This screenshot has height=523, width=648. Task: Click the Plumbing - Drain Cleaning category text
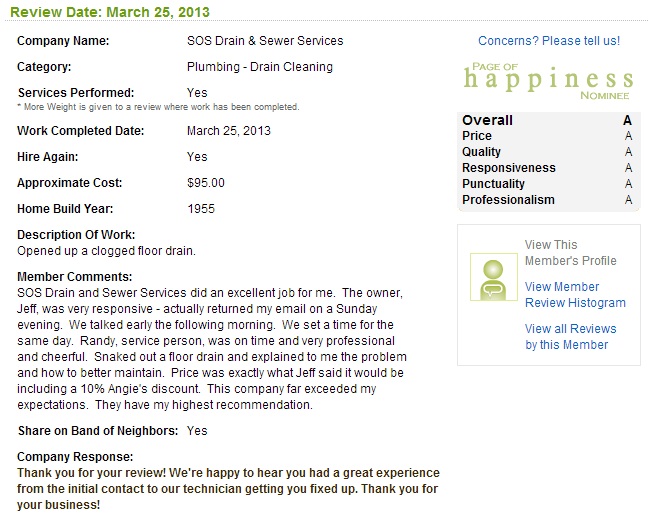(x=260, y=67)
